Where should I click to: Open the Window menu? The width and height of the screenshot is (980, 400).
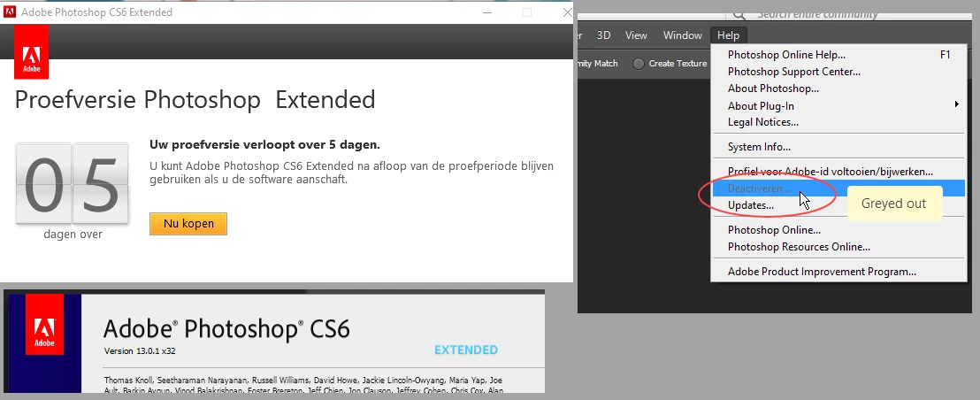[x=683, y=35]
